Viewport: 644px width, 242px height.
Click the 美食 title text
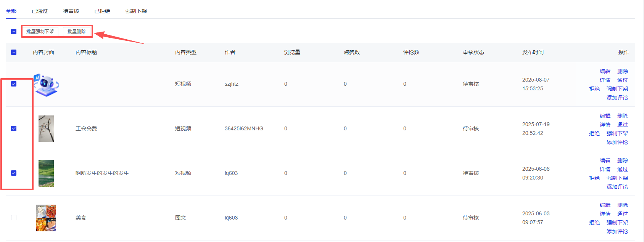(x=81, y=218)
